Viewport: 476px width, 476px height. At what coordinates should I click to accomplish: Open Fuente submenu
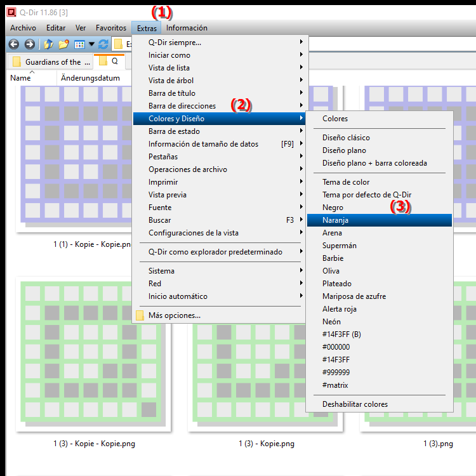click(x=219, y=208)
